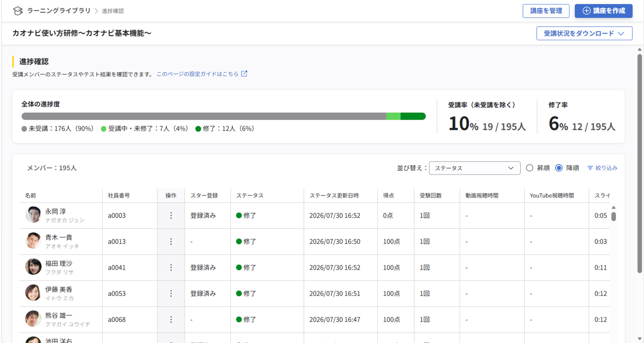This screenshot has height=343, width=644.
Task: Open the three-dot menu for 青木 一貴
Action: (x=171, y=242)
